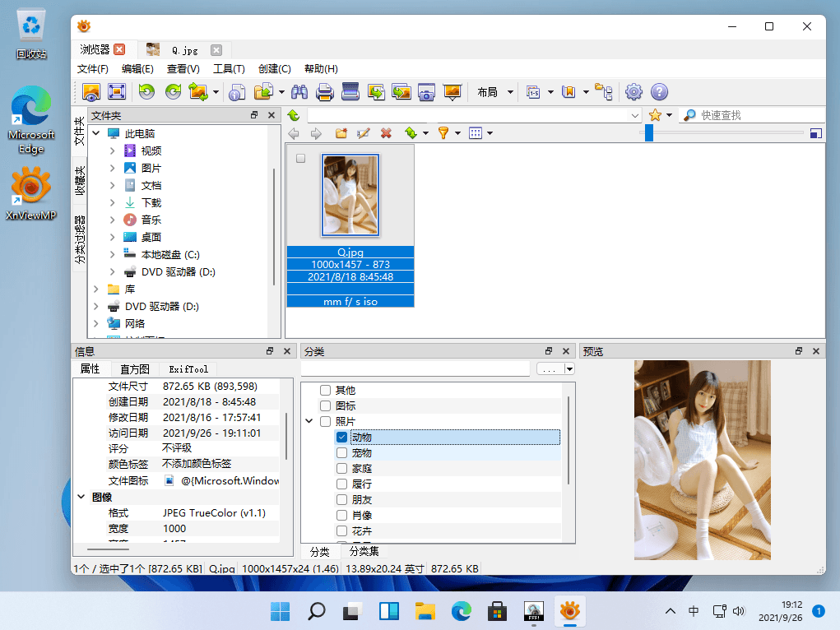This screenshot has width=840, height=630.
Task: Open XnViewMP icon in taskbar
Action: click(x=570, y=611)
